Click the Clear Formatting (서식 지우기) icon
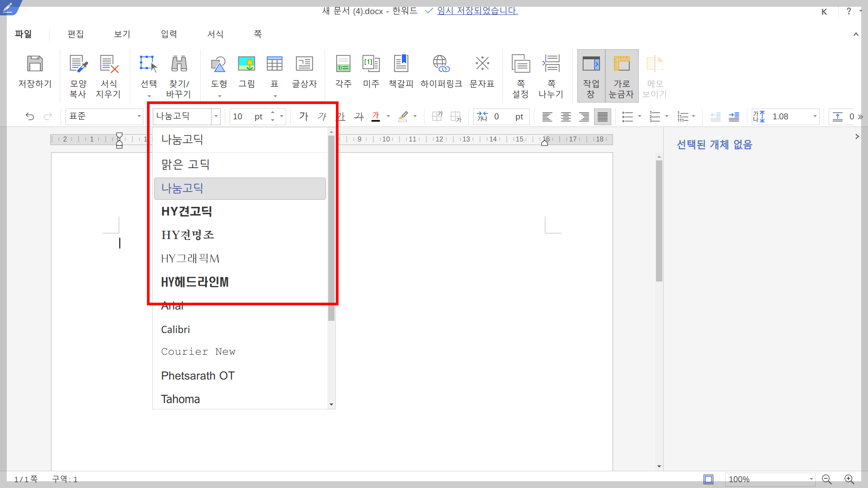Viewport: 868px width, 488px height. coord(108,64)
